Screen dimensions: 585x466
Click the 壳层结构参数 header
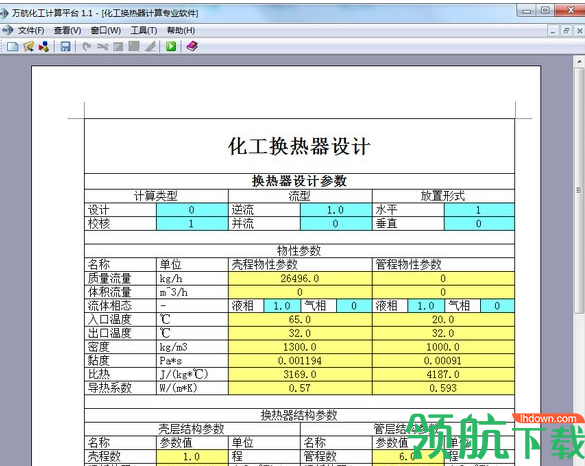pyautogui.click(x=191, y=429)
